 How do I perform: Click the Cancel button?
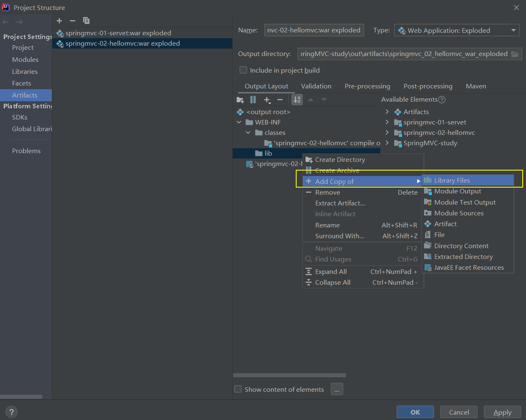[x=459, y=412]
